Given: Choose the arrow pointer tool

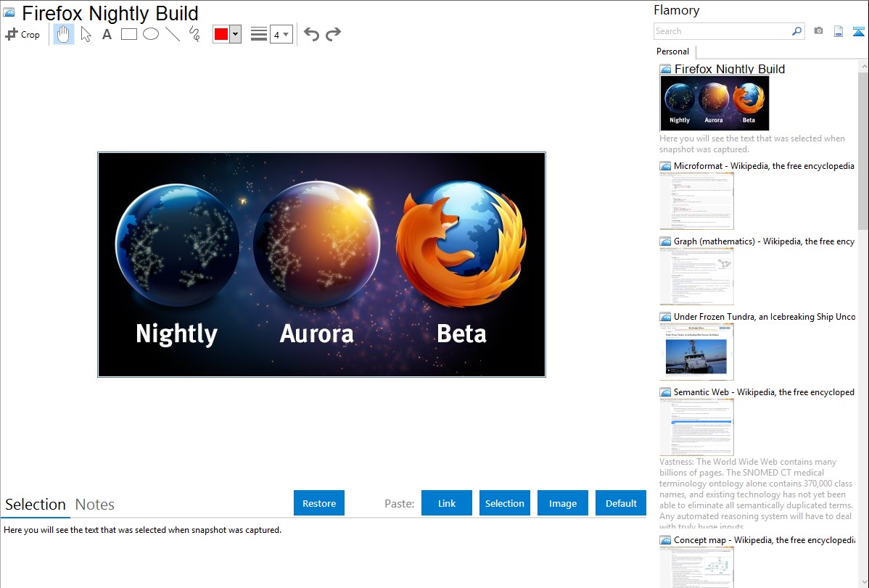Looking at the screenshot, I should click(86, 34).
